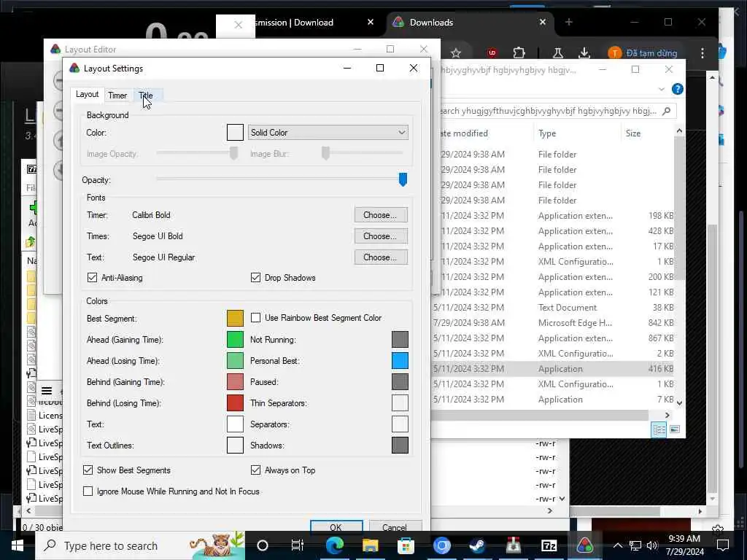747x560 pixels.
Task: Open the Chrome profile 'Đã tạm dừng'
Action: point(643,52)
